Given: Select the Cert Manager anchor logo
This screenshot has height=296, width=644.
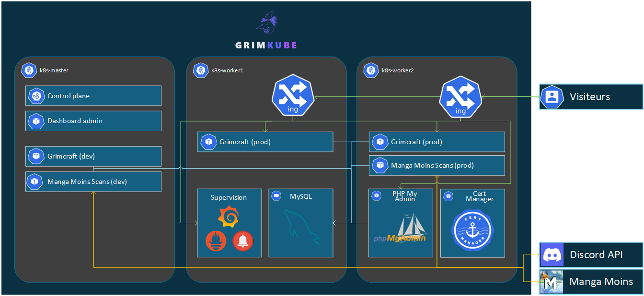Looking at the screenshot, I should click(472, 231).
